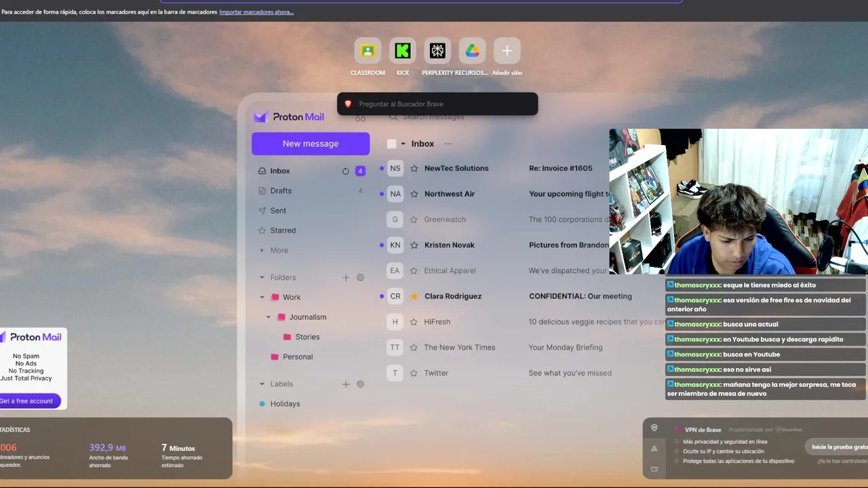
Task: Click the Sent paper plane icon
Action: point(262,211)
